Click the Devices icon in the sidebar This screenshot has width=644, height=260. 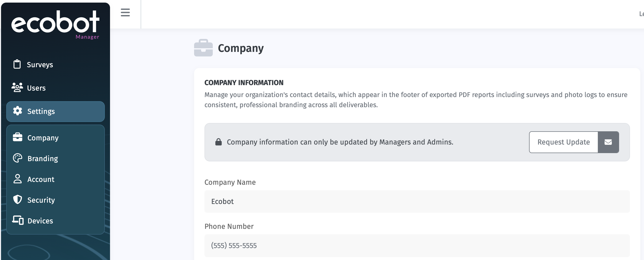(x=18, y=220)
